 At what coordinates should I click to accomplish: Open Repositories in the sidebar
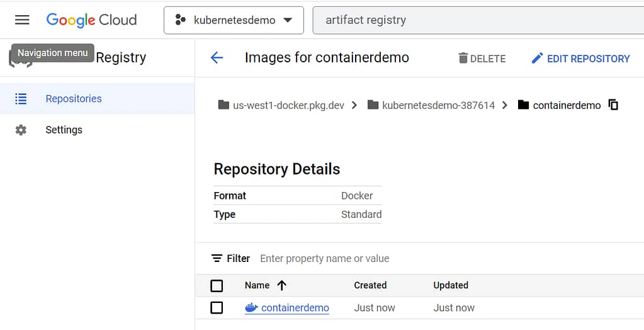pos(97,99)
